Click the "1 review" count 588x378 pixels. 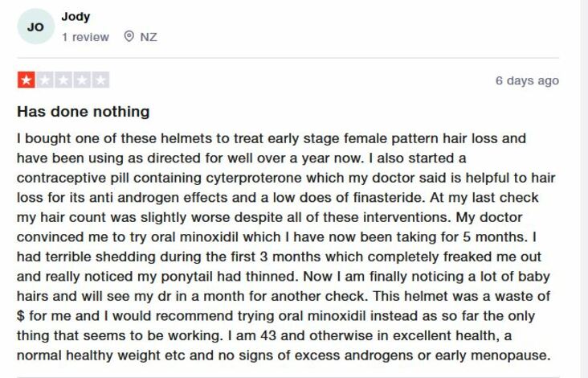coord(85,37)
